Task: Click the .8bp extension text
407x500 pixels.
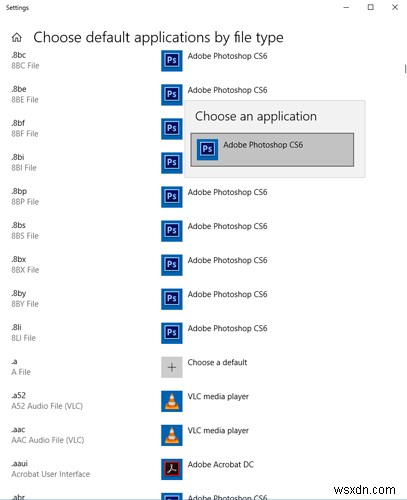Action: [19, 191]
